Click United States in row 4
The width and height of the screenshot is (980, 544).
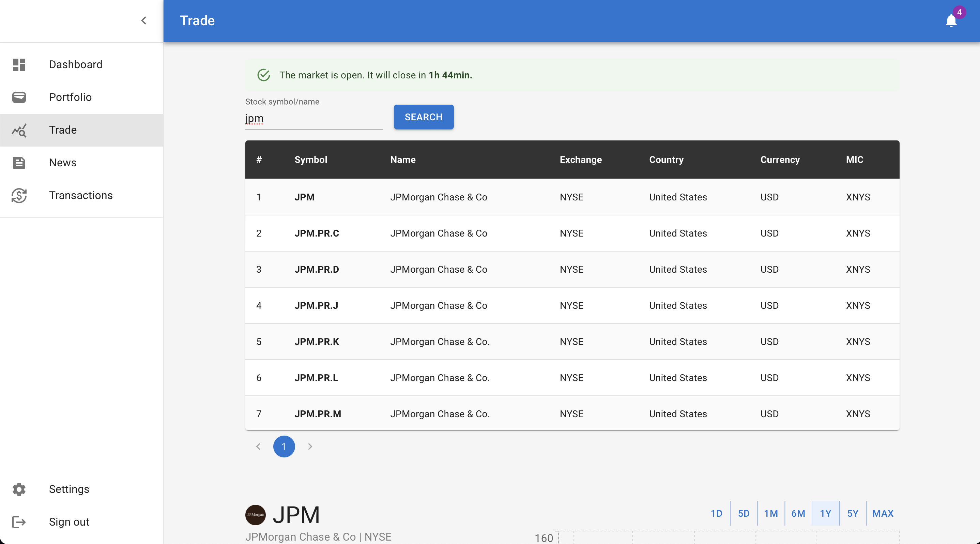(678, 305)
